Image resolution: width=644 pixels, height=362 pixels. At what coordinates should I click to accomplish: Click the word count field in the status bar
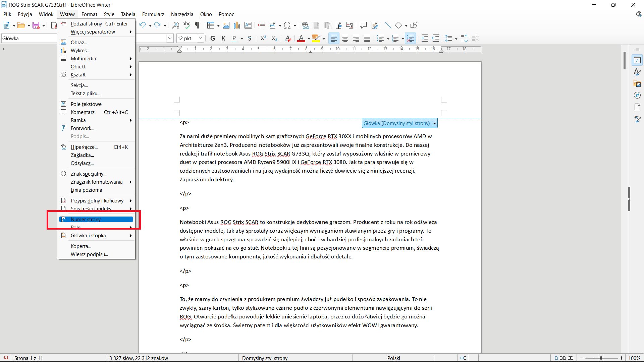138,358
